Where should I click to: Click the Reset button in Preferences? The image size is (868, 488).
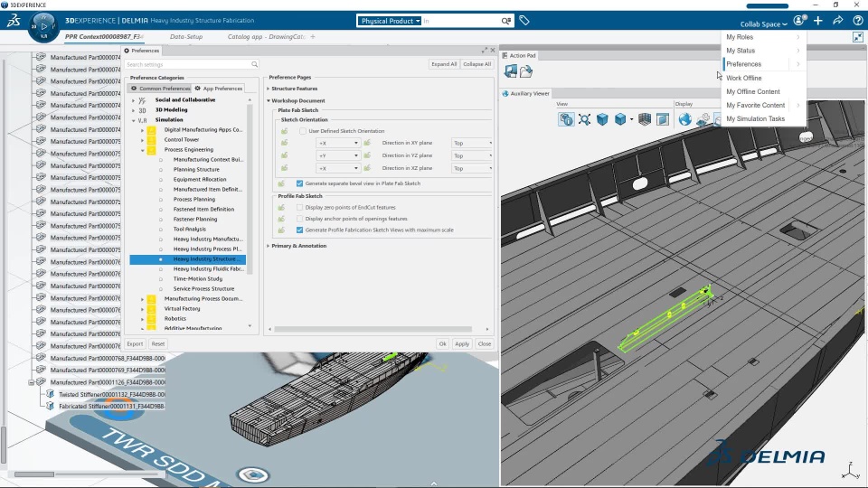pyautogui.click(x=157, y=343)
